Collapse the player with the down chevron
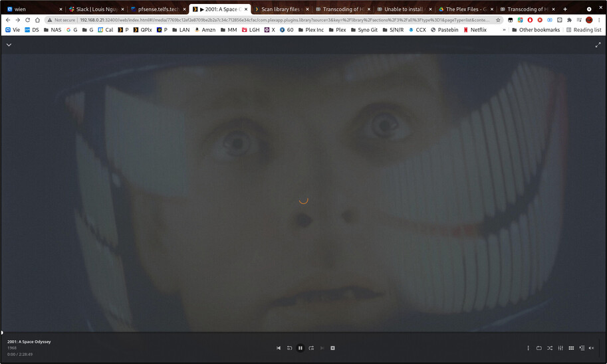Viewport: 607px width, 364px height. pos(9,45)
